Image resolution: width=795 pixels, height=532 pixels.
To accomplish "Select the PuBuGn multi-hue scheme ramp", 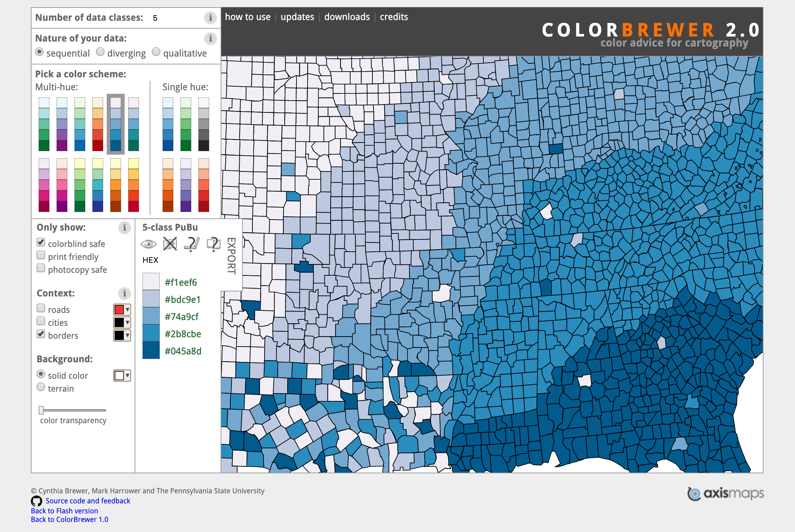I will (134, 124).
